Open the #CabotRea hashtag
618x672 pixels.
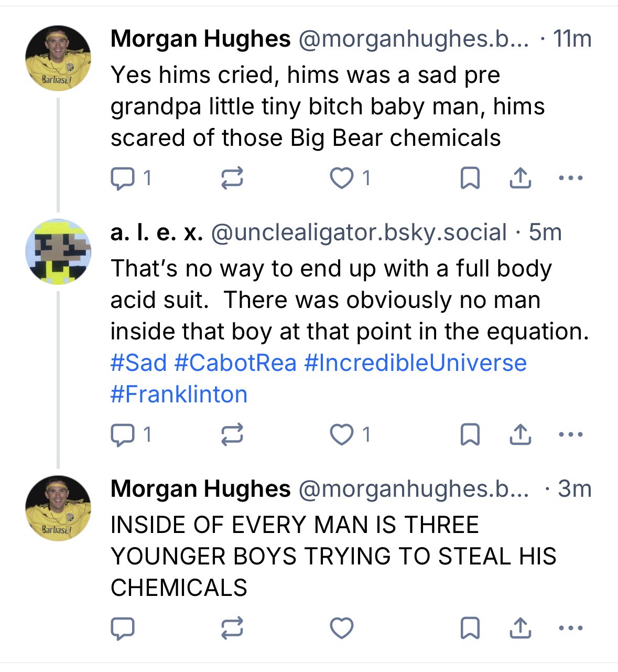point(235,362)
